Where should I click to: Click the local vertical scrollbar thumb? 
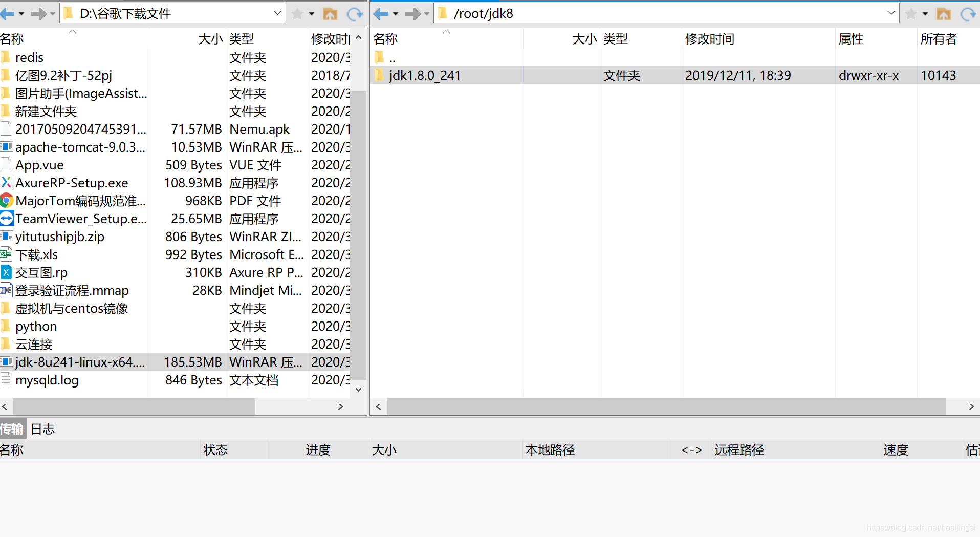359,234
